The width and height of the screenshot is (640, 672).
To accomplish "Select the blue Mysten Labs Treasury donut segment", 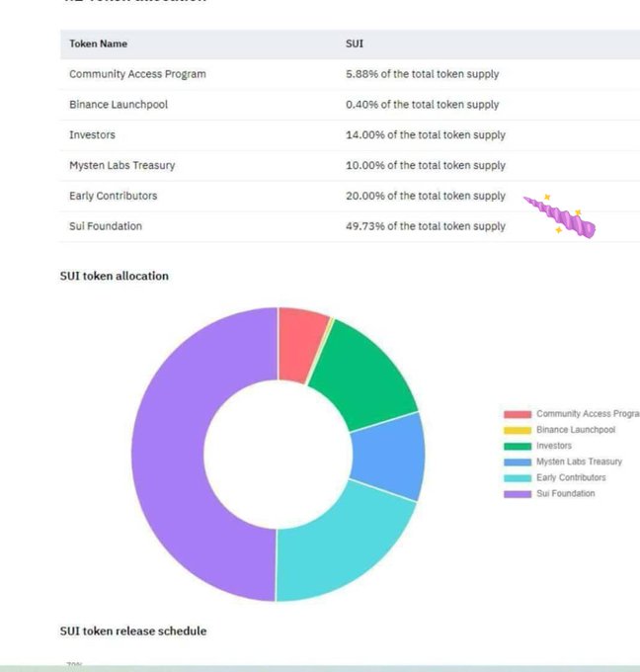I will pyautogui.click(x=389, y=457).
